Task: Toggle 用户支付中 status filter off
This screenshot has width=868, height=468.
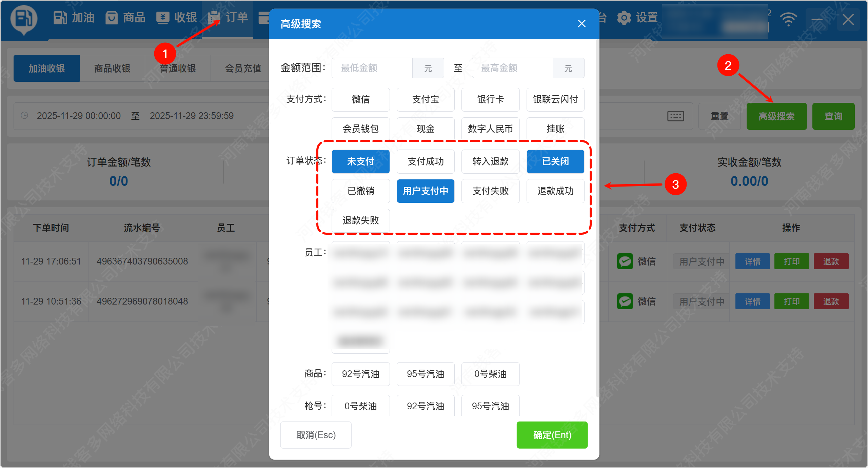Action: pos(425,191)
